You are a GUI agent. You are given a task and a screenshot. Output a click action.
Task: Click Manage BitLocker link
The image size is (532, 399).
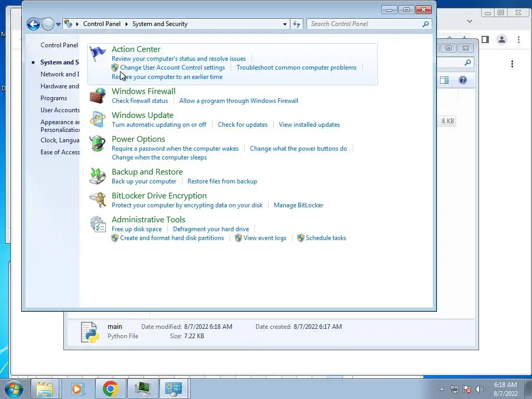[x=298, y=205]
